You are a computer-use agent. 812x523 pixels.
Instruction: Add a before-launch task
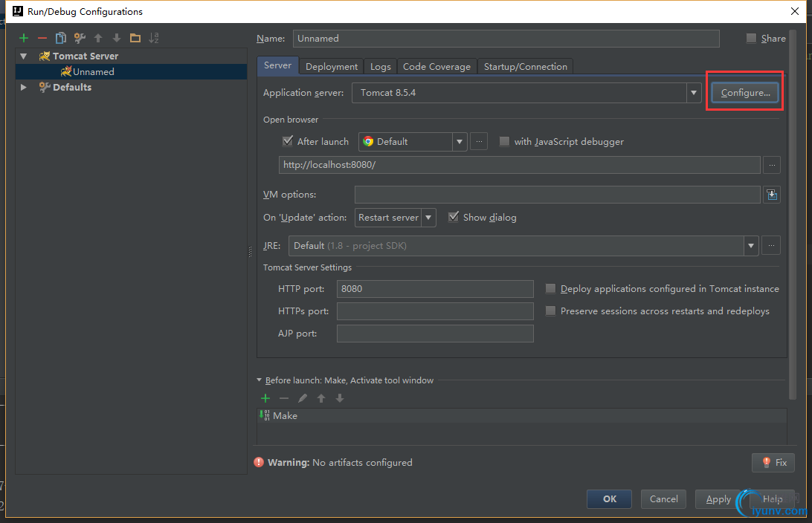coord(265,397)
